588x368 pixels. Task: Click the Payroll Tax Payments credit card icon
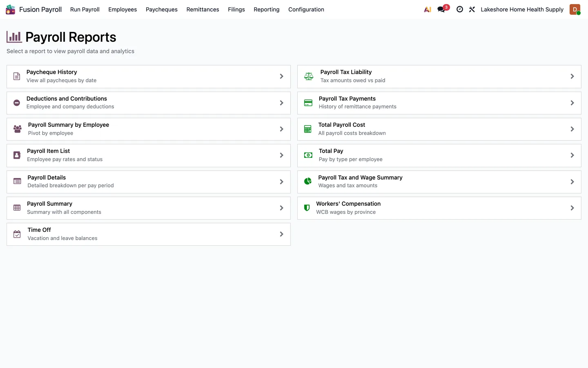click(308, 103)
